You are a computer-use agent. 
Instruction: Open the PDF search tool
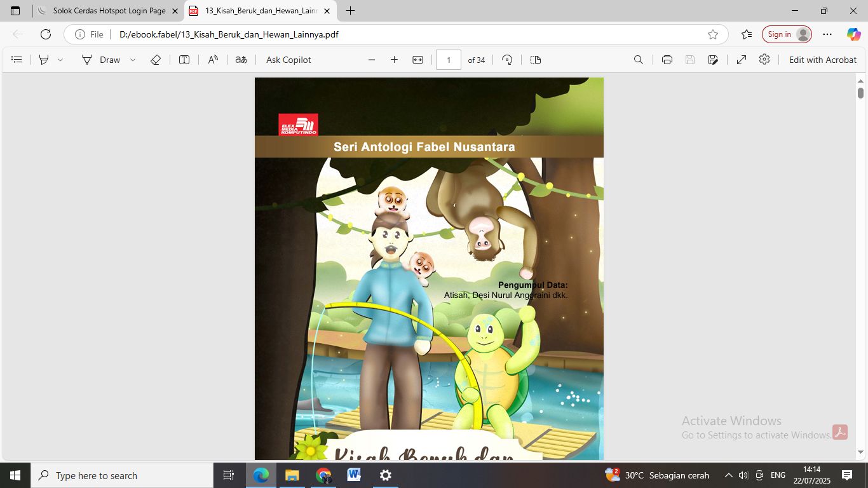[639, 60]
